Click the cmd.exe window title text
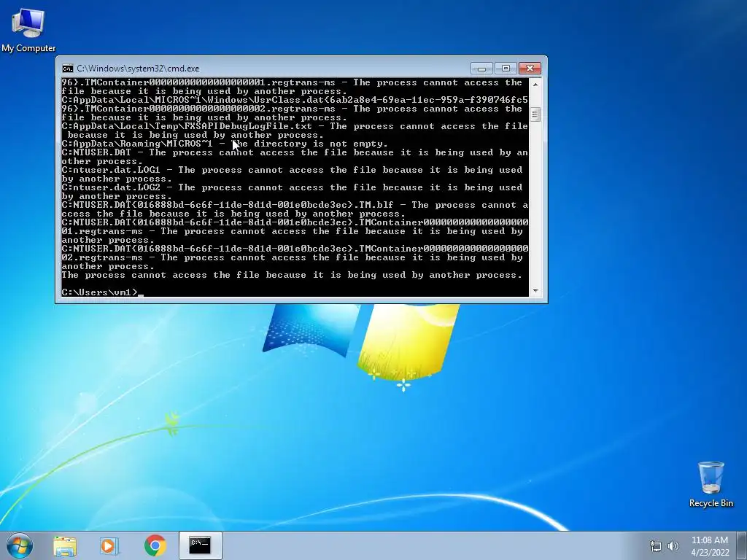The height and width of the screenshot is (560, 747). coord(138,69)
